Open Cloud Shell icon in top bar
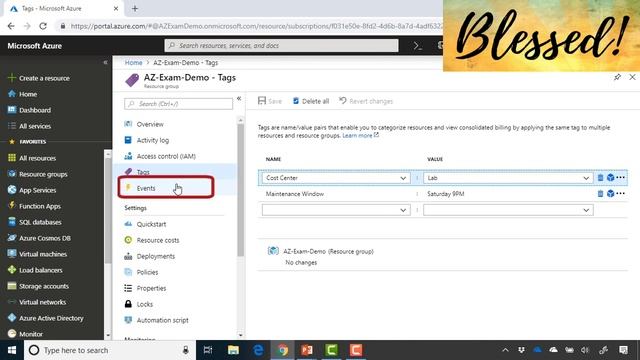Image resolution: width=640 pixels, height=360 pixels. click(x=418, y=46)
